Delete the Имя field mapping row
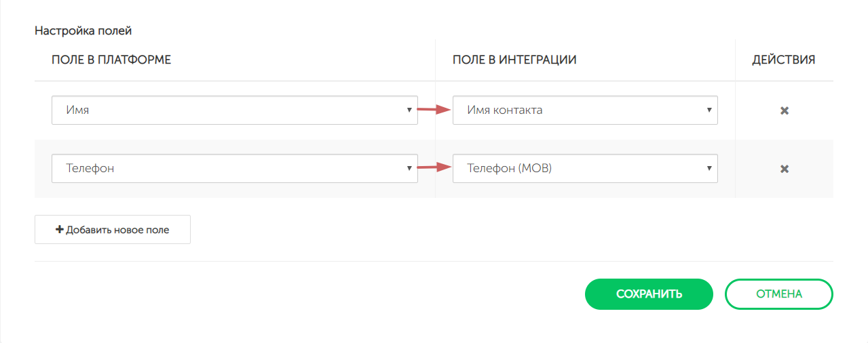 [784, 110]
